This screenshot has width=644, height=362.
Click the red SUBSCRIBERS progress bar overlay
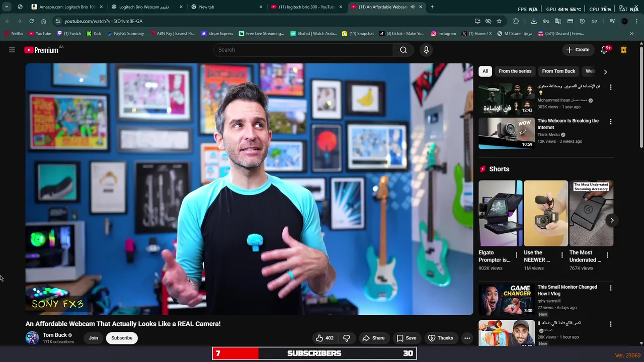(314, 353)
